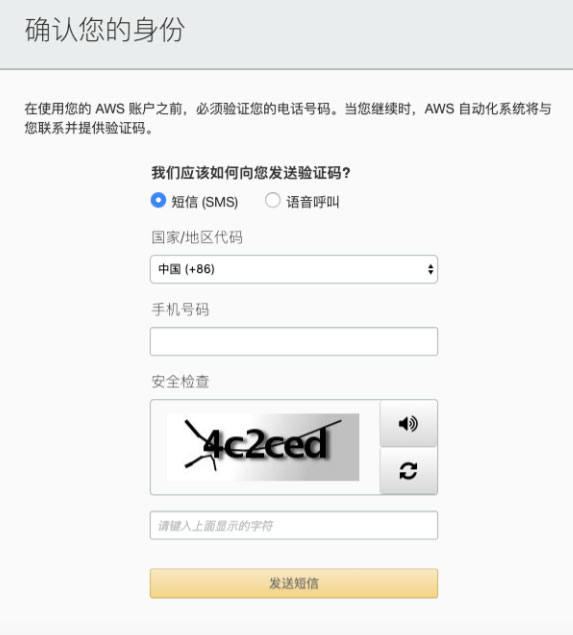Choose the 短信 (SMS) option label text

pos(204,202)
